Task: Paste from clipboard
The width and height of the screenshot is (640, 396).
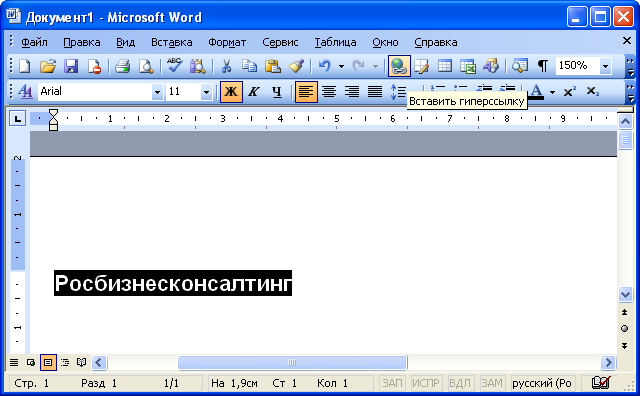Action: tap(273, 66)
